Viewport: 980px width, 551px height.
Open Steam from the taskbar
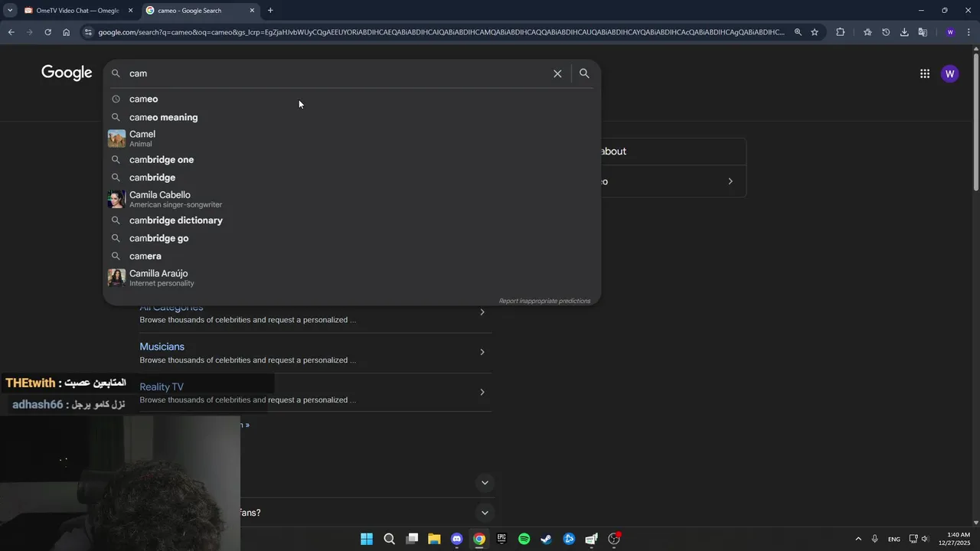pyautogui.click(x=546, y=539)
